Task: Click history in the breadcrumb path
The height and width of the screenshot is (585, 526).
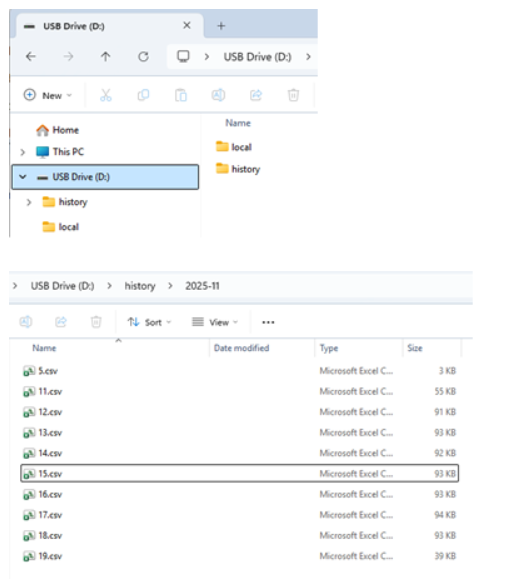Action: 140,286
